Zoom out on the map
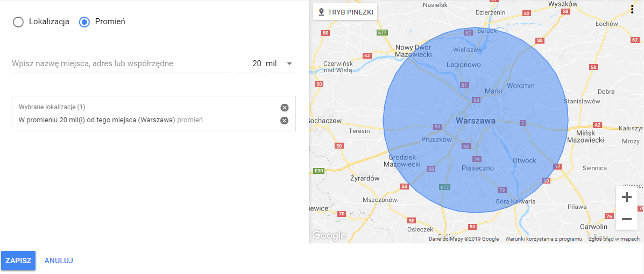The image size is (644, 274). tap(626, 219)
